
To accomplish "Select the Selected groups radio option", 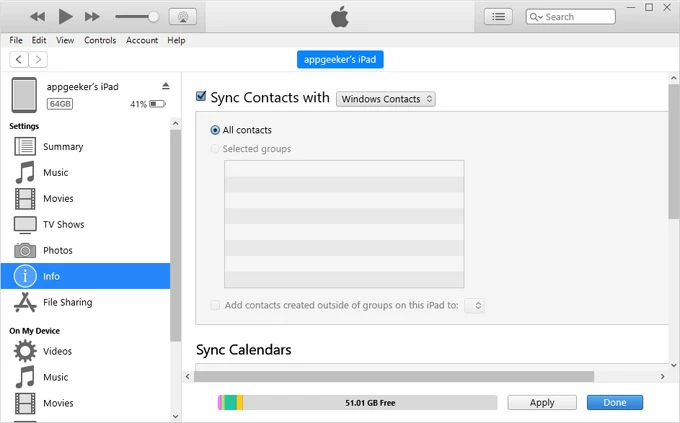I will pyautogui.click(x=215, y=149).
